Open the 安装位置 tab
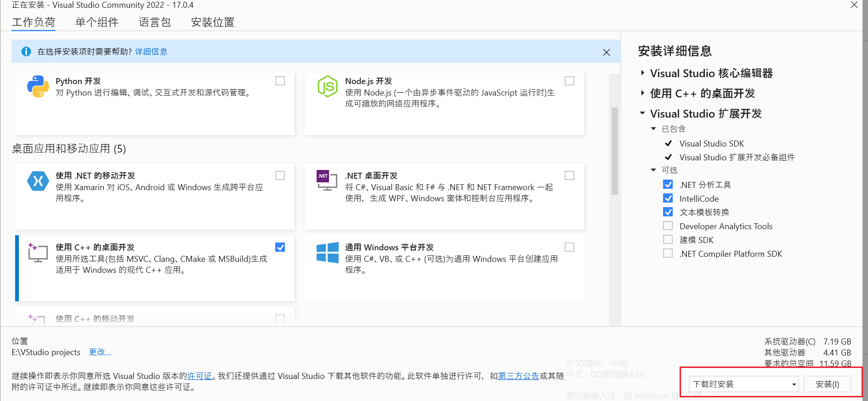Viewport: 868px width, 401px height. pyautogui.click(x=213, y=22)
